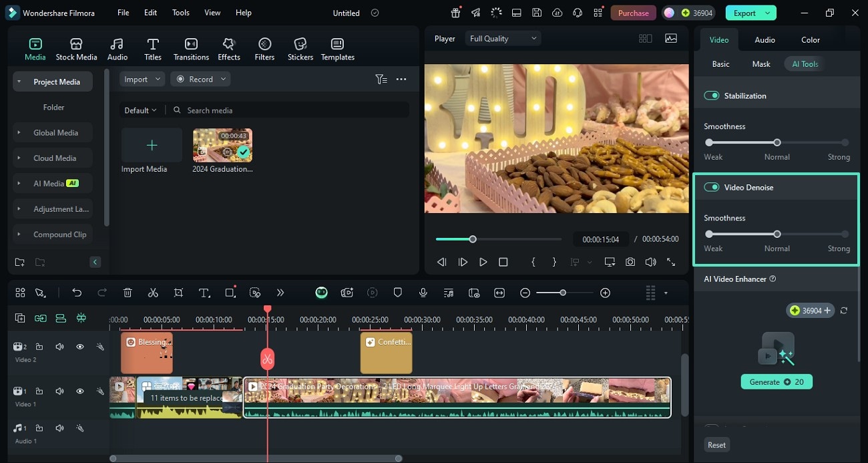Click the Search media field
Viewport: 868px width, 463px height.
coord(287,110)
